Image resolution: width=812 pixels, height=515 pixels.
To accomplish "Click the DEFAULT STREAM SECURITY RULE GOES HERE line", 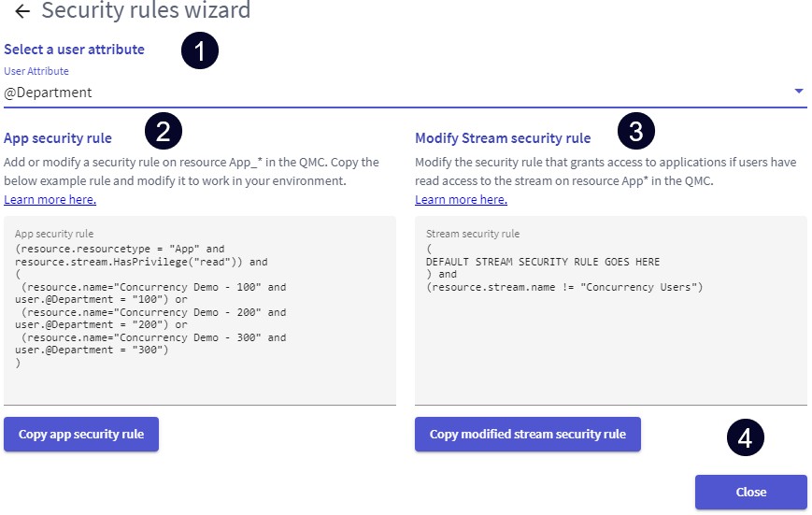I will pos(543,262).
